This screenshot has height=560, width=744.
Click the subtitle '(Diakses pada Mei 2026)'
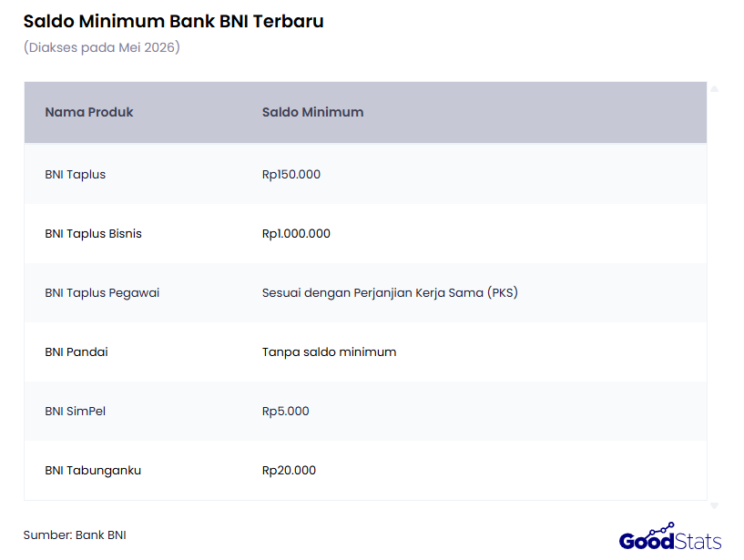pos(102,47)
